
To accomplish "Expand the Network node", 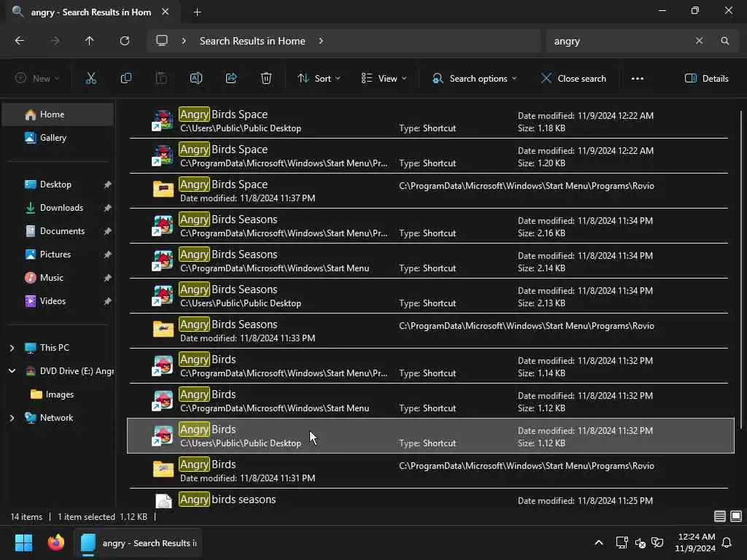I will 12,418.
